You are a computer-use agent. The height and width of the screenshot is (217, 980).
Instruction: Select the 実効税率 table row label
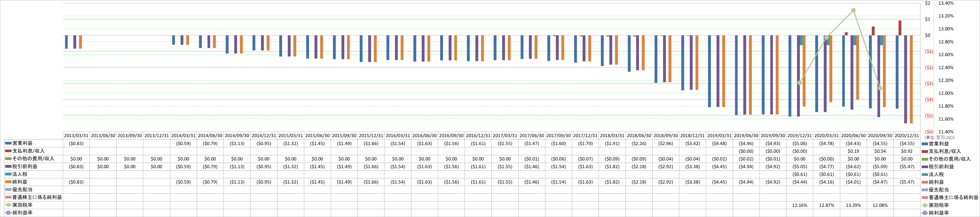(22, 205)
